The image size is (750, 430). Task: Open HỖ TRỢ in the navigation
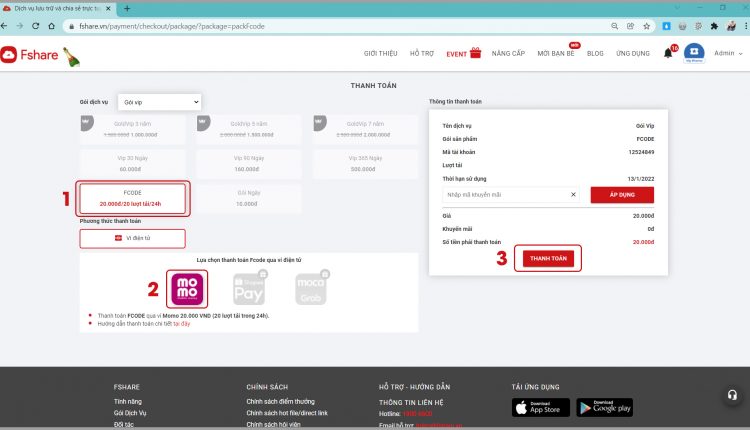click(x=422, y=54)
